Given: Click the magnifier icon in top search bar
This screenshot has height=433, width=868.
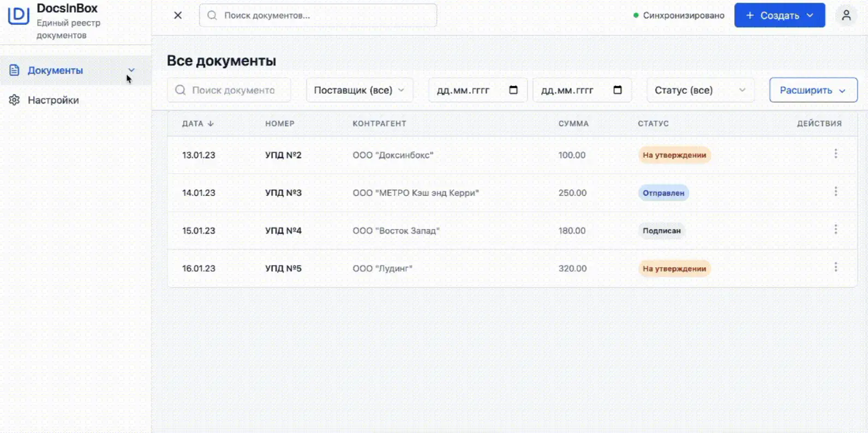Looking at the screenshot, I should [x=212, y=15].
